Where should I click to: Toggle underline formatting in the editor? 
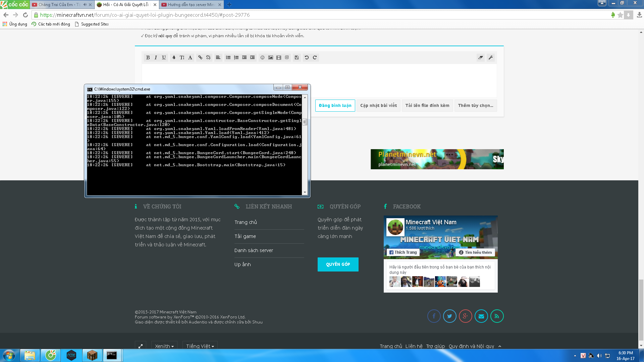[x=164, y=58]
